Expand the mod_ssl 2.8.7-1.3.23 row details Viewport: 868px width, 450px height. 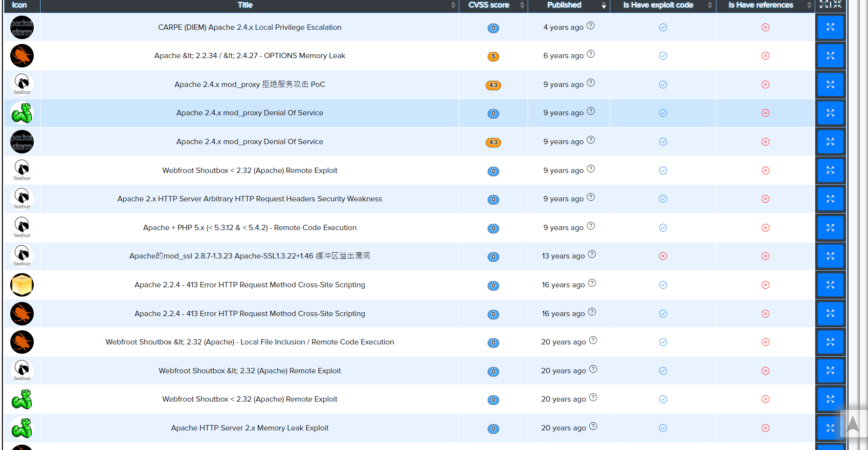click(830, 256)
